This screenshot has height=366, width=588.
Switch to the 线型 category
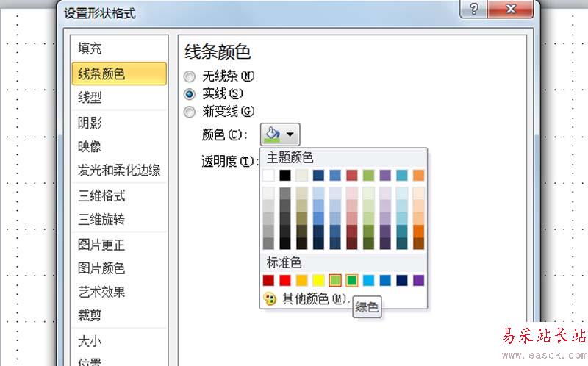click(119, 98)
